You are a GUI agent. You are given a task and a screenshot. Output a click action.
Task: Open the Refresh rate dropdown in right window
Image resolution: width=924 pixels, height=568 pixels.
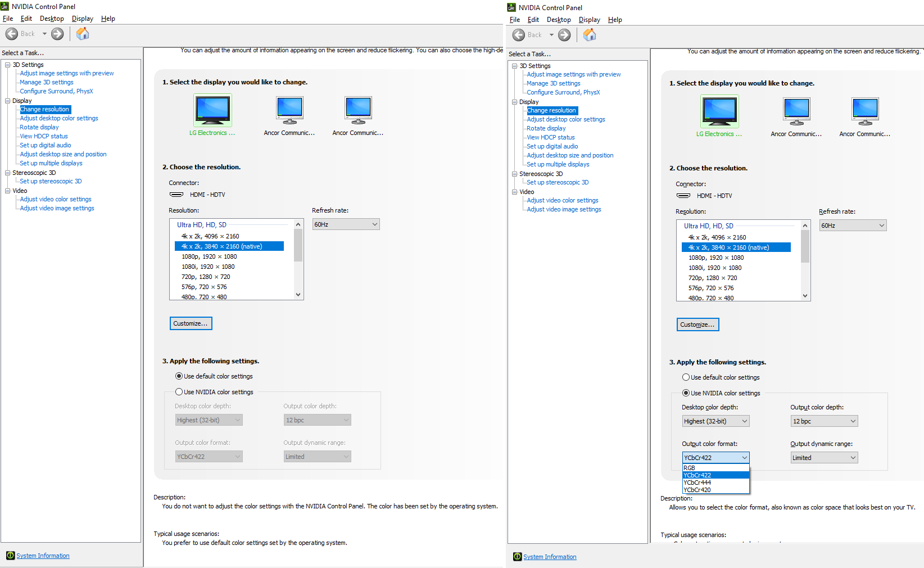click(x=853, y=226)
